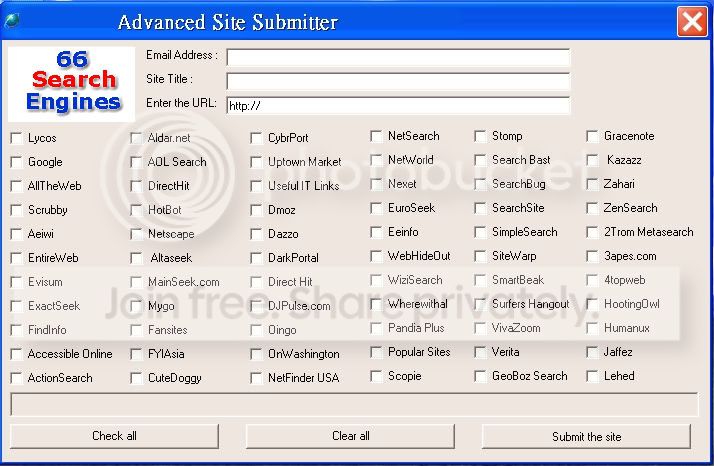
Task: Tick the Popular Sites checkbox
Action: 376,352
